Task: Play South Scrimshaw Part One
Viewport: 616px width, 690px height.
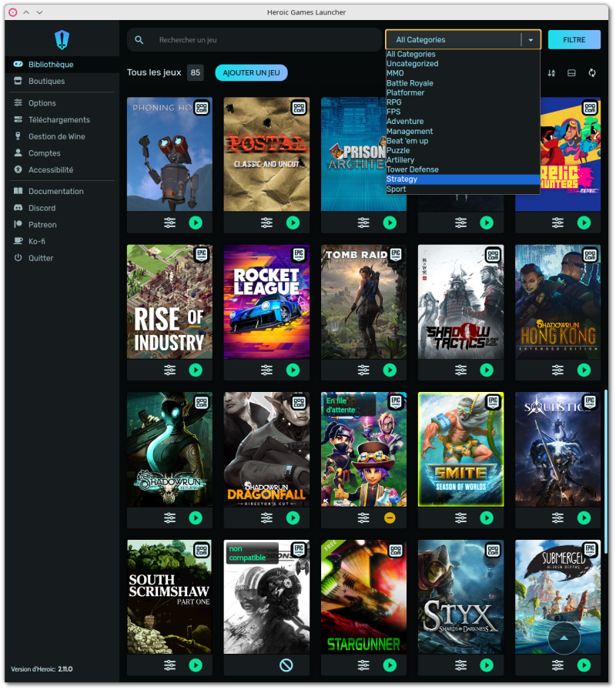Action: click(196, 665)
